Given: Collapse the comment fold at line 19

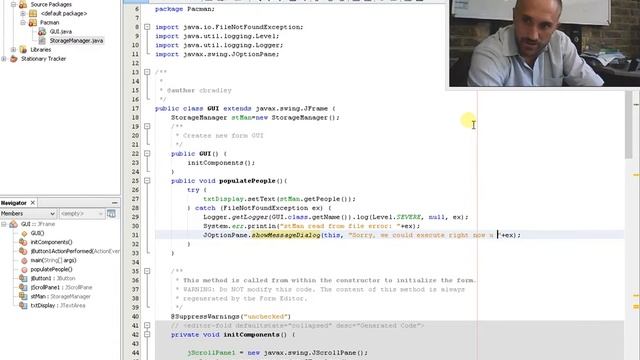Looking at the screenshot, I should (x=147, y=127).
